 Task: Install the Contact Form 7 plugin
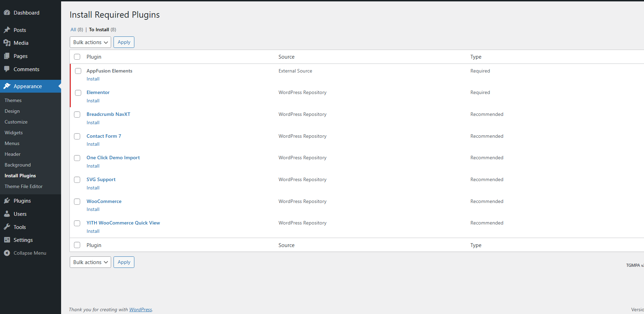[x=93, y=144]
